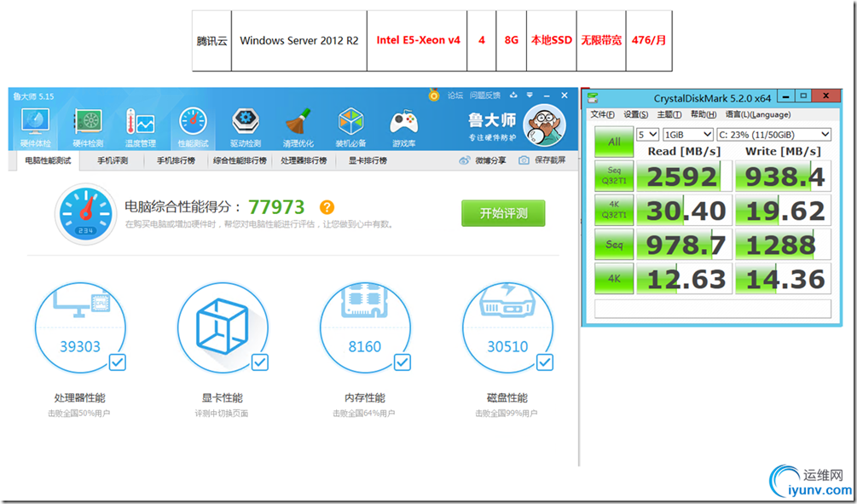Click the 问题反馈 feedback link
The width and height of the screenshot is (857, 504).
485,96
